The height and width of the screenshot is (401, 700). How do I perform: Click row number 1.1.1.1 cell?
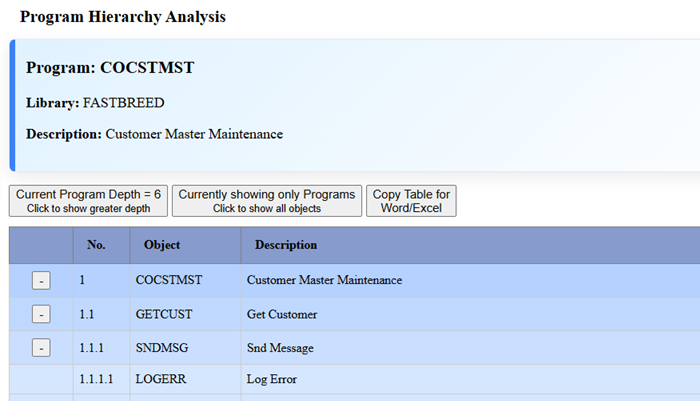[x=97, y=380]
